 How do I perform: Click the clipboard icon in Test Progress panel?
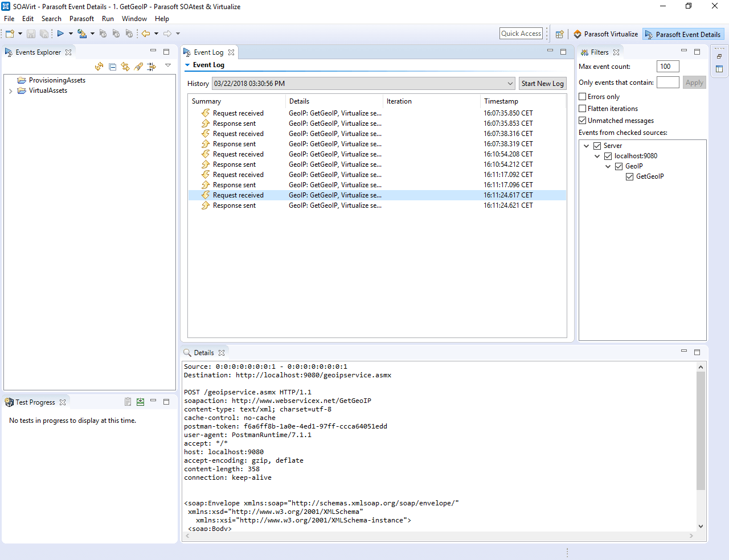128,402
